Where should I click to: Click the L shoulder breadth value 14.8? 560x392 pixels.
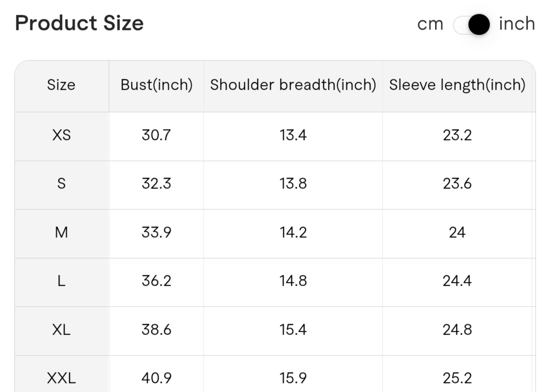293,281
